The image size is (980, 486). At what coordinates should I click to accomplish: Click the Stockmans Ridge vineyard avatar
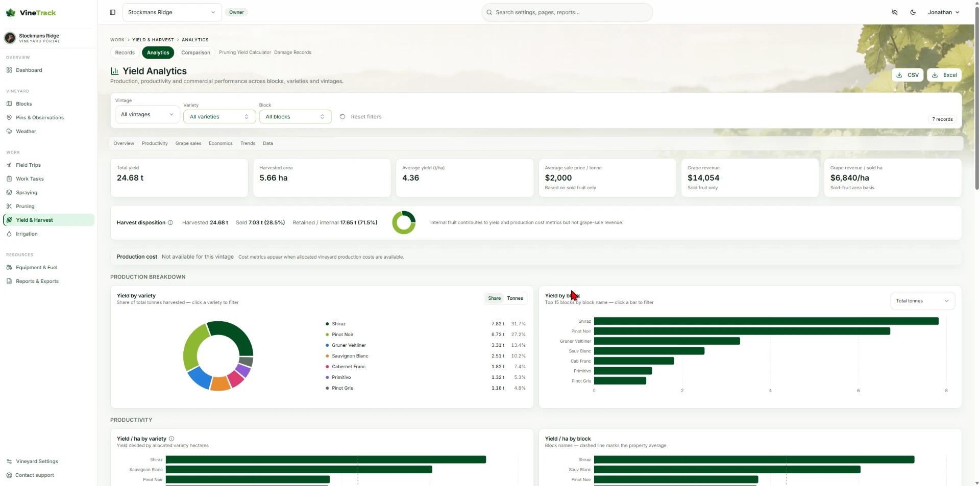10,38
